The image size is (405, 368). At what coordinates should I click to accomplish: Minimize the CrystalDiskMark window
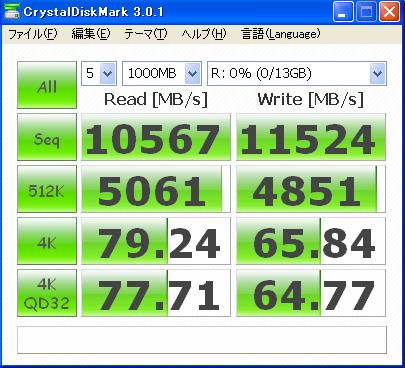click(x=343, y=12)
